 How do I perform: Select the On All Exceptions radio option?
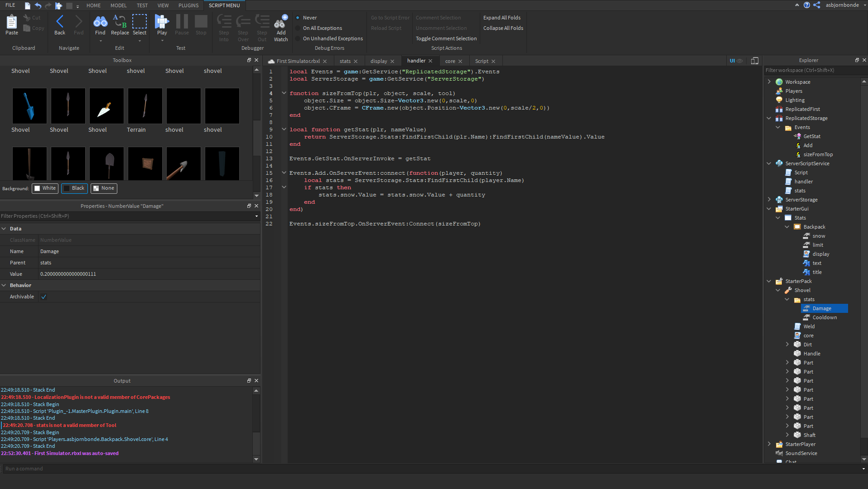coord(298,28)
